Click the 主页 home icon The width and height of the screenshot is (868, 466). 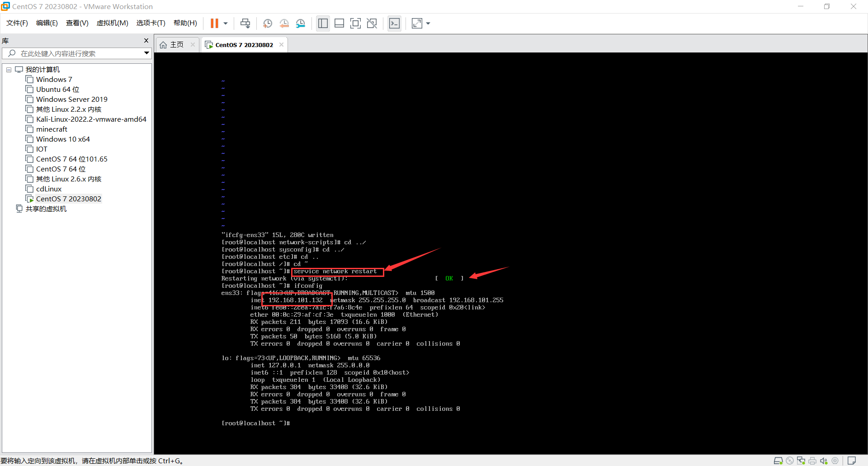click(163, 45)
